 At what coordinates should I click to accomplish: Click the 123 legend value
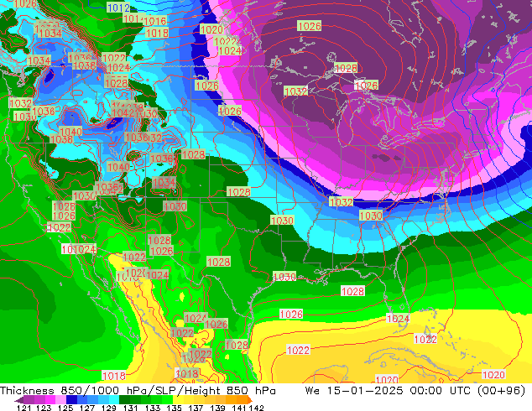pos(44,408)
